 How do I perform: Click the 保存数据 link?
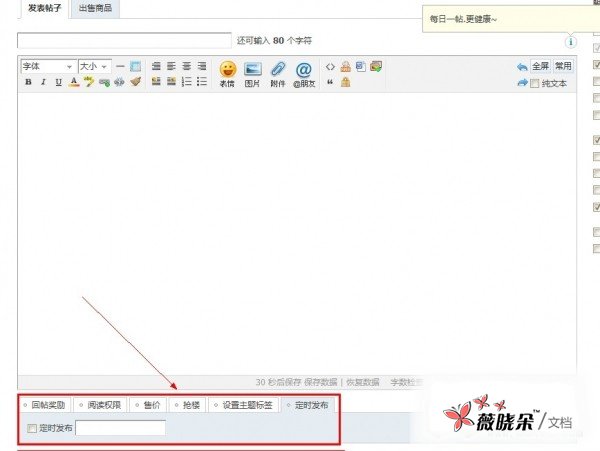click(321, 382)
